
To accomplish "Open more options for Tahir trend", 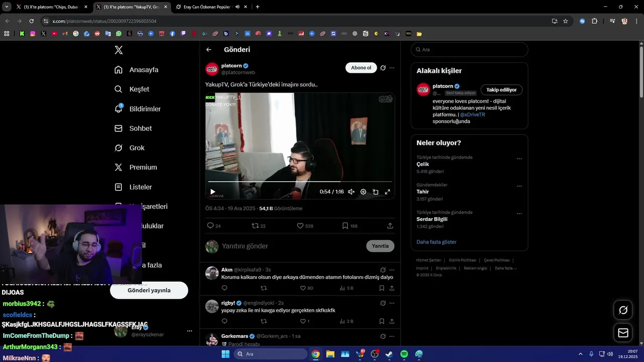I will point(519,186).
